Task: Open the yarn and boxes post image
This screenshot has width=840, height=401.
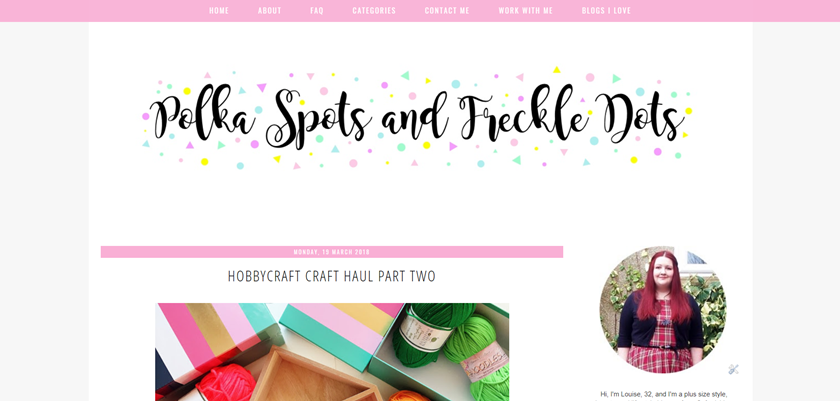Action: pyautogui.click(x=332, y=352)
